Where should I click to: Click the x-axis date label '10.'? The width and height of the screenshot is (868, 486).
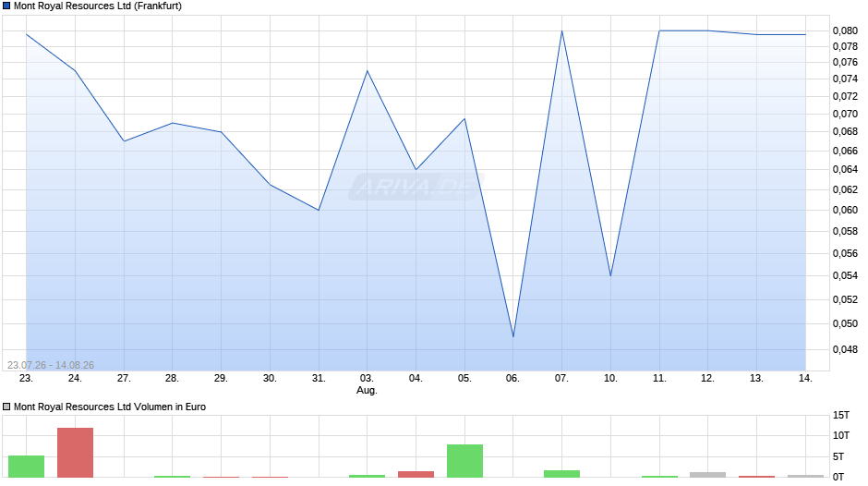pos(610,379)
